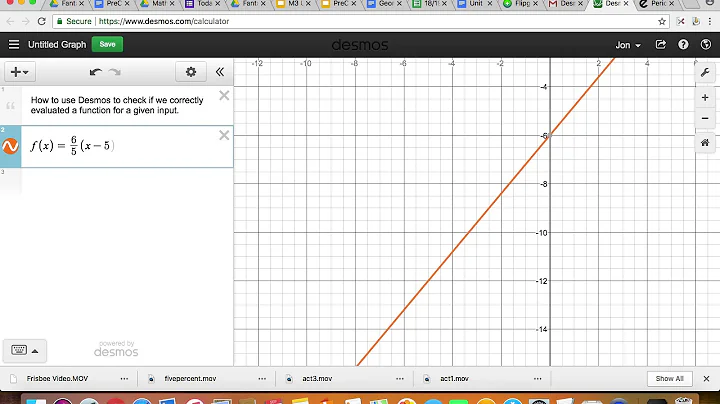
Task: Open options for fivepercent.mov download
Action: 262,379
